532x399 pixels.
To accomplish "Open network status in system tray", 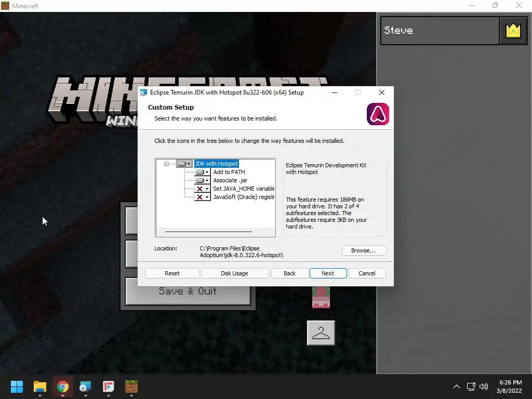I will click(x=471, y=387).
